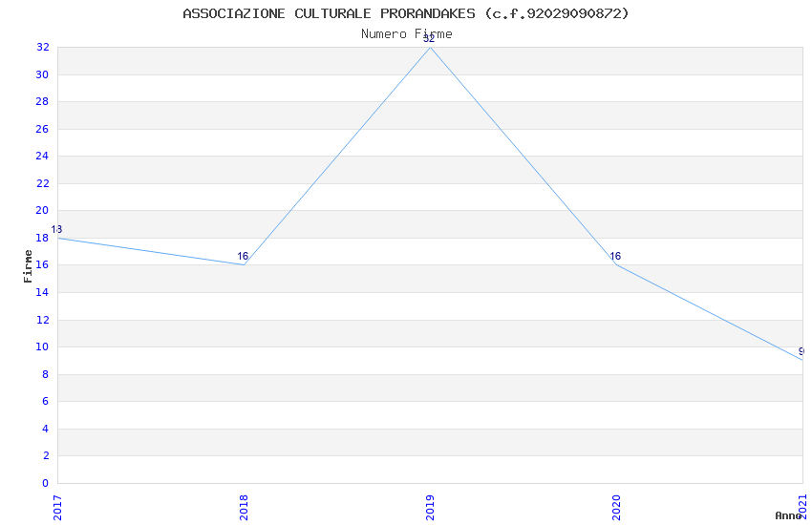Click y-axis tick value 0

46,483
